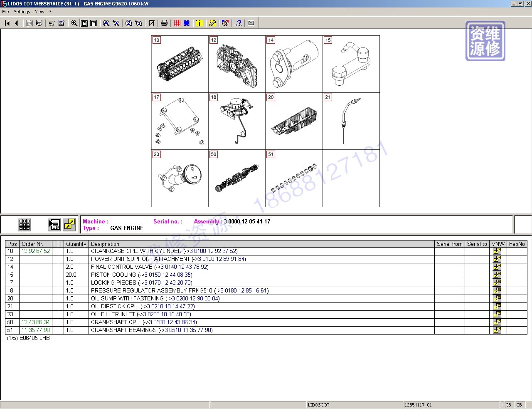Screen dimensions: 532x409
Task: Click the circled '2' search icon
Action: tap(128, 23)
